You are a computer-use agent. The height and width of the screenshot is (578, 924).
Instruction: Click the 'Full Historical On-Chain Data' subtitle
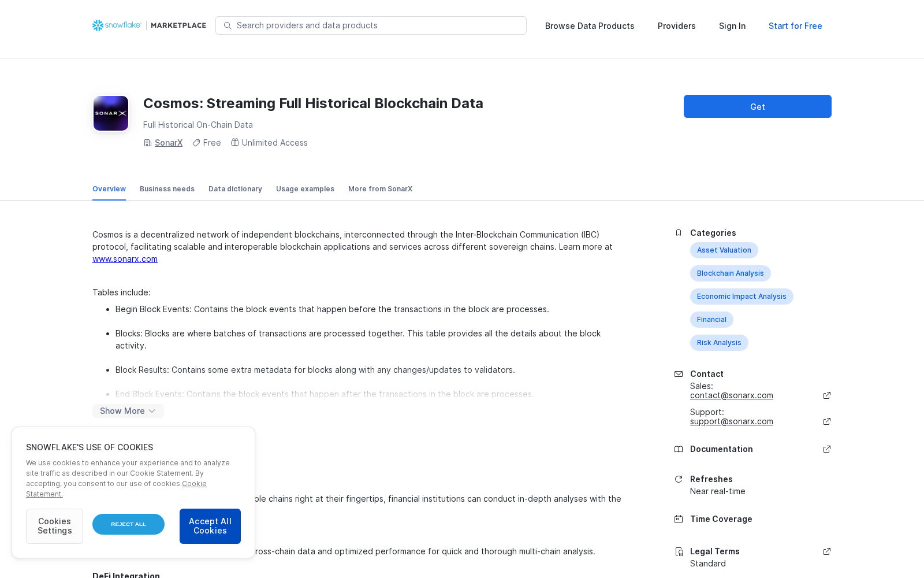coord(198,125)
